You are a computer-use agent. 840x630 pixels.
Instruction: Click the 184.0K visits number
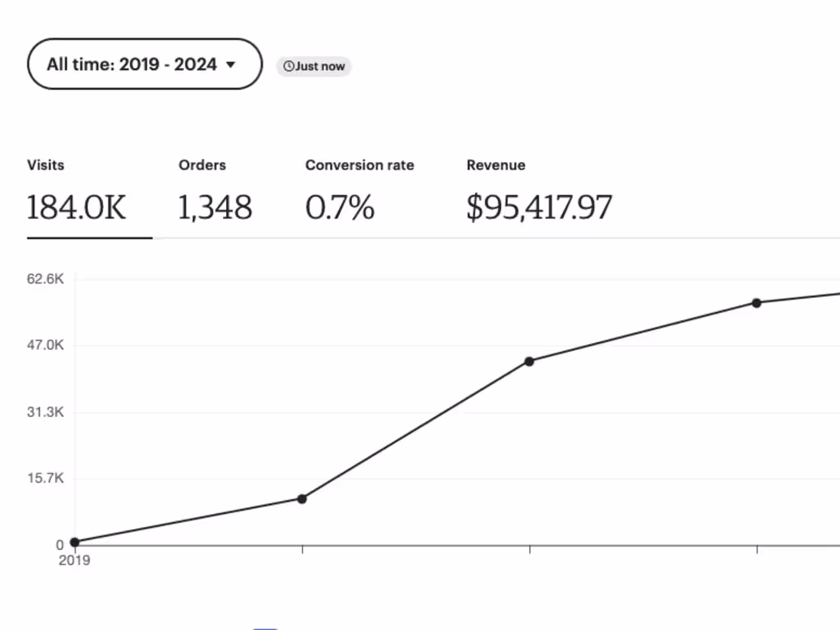click(x=76, y=205)
